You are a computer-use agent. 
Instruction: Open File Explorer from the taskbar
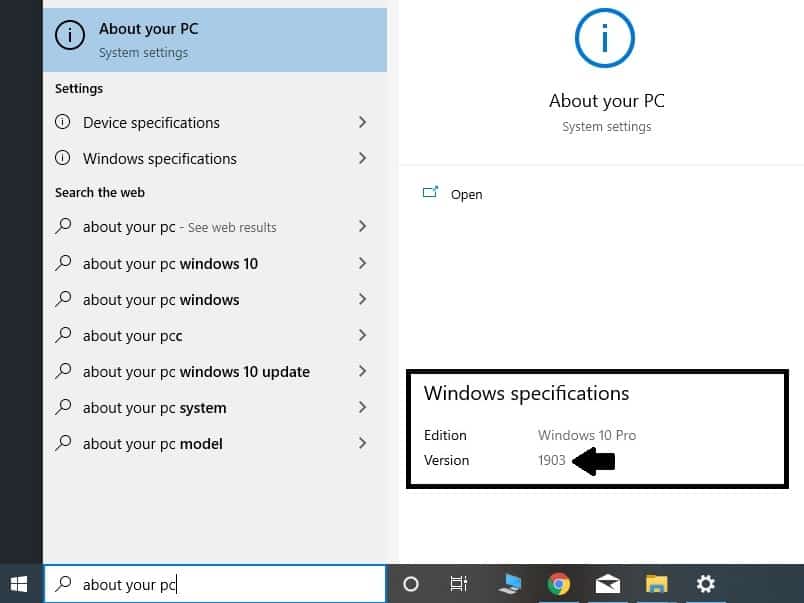coord(656,584)
